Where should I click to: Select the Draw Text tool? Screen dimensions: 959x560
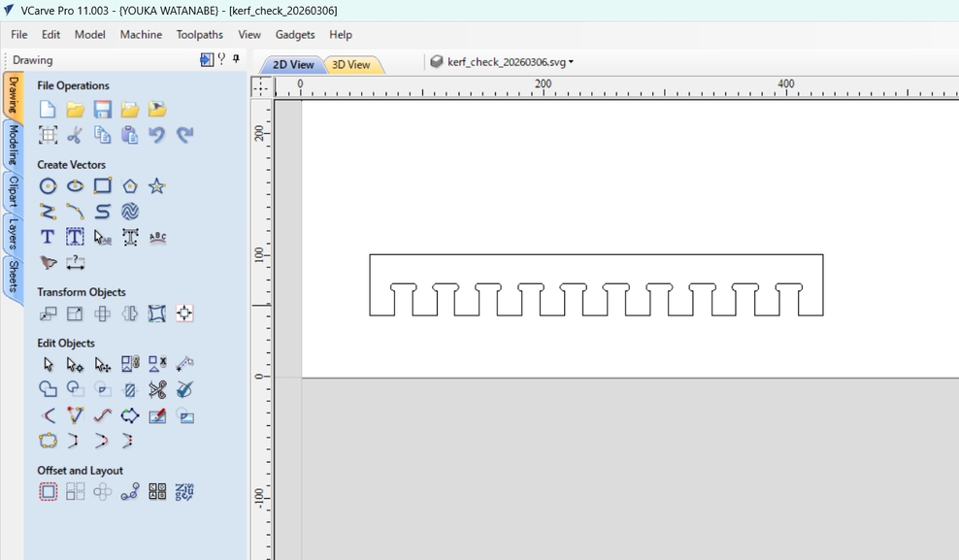point(48,237)
